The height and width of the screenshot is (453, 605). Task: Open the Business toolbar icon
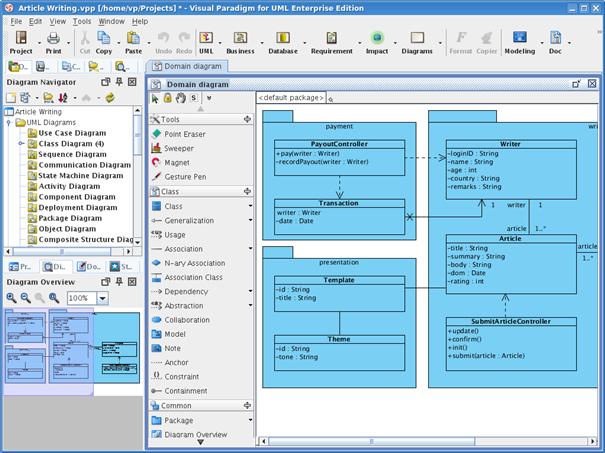(240, 42)
